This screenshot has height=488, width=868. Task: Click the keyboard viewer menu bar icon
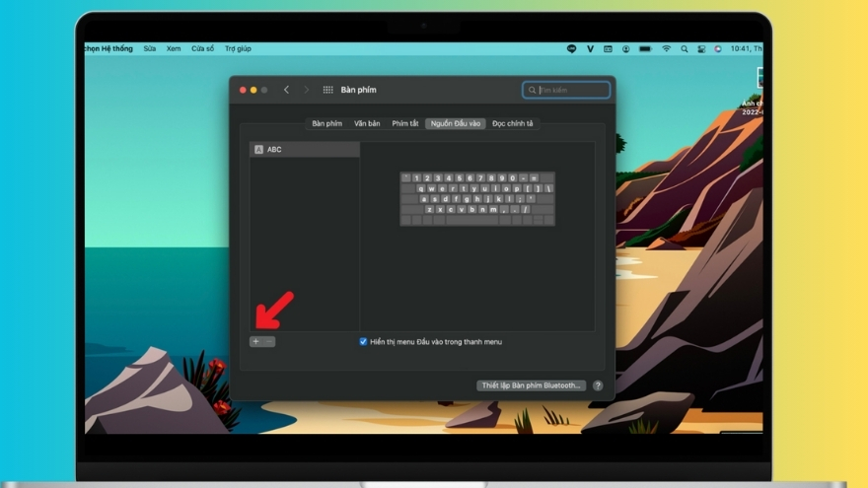(608, 48)
